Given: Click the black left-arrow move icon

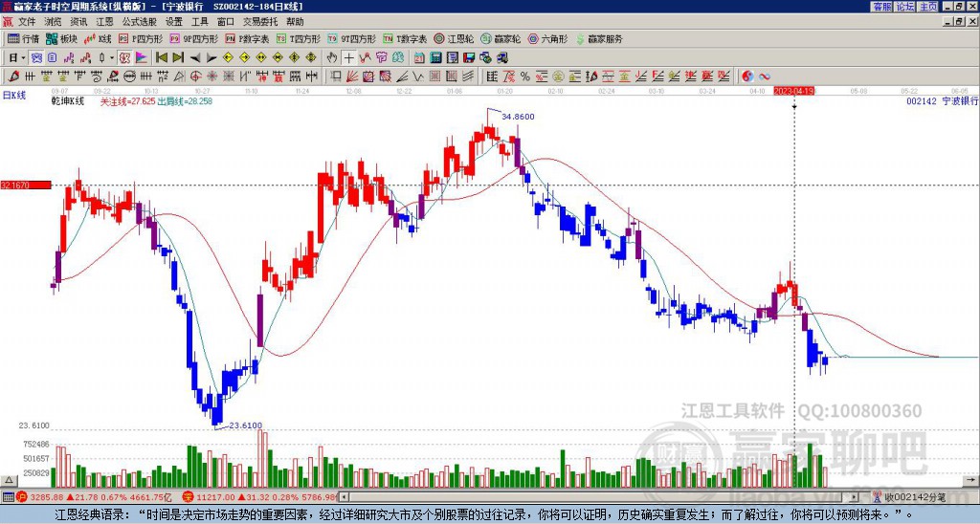Looking at the screenshot, I should [195, 58].
